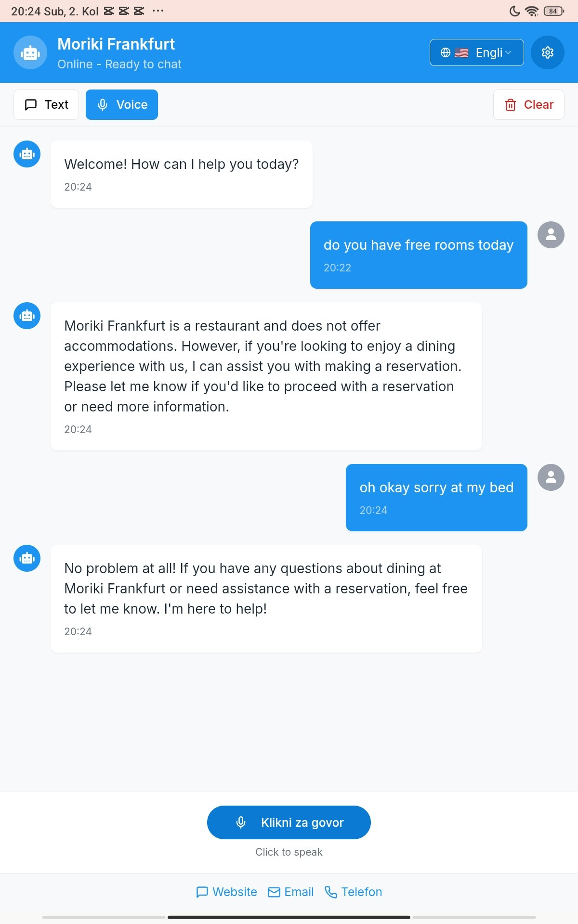This screenshot has width=578, height=924.
Task: Expand the English language dropdown
Action: tap(476, 52)
